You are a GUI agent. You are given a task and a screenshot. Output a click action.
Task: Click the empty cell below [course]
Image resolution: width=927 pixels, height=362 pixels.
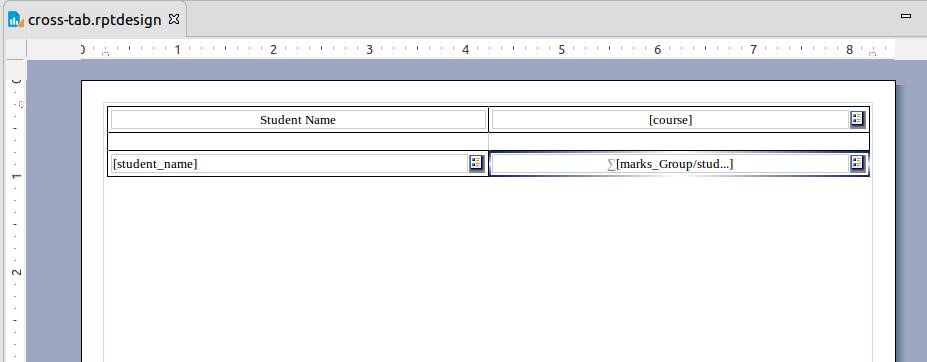(x=679, y=142)
